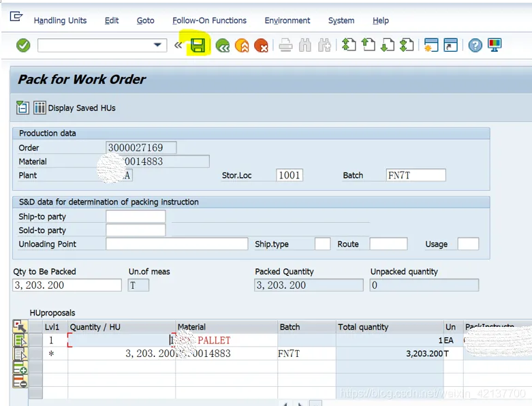Open the SAP window menu icon
Viewport: 532px width, 406px height.
tap(16, 16)
